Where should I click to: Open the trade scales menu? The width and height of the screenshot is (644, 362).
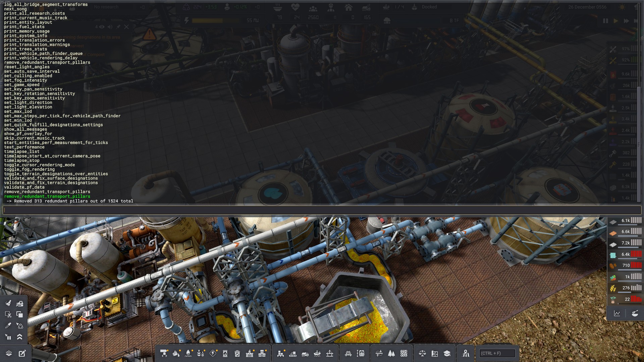422,353
